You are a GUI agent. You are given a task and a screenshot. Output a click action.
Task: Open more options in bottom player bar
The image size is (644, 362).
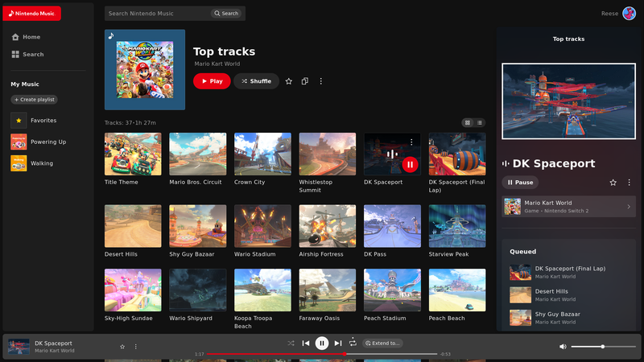tap(135, 347)
